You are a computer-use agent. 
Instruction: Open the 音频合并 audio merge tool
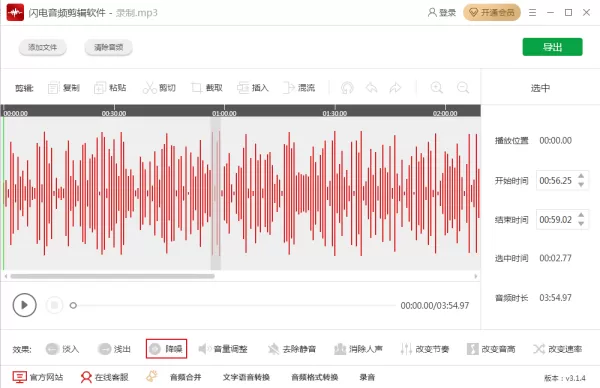pyautogui.click(x=186, y=377)
